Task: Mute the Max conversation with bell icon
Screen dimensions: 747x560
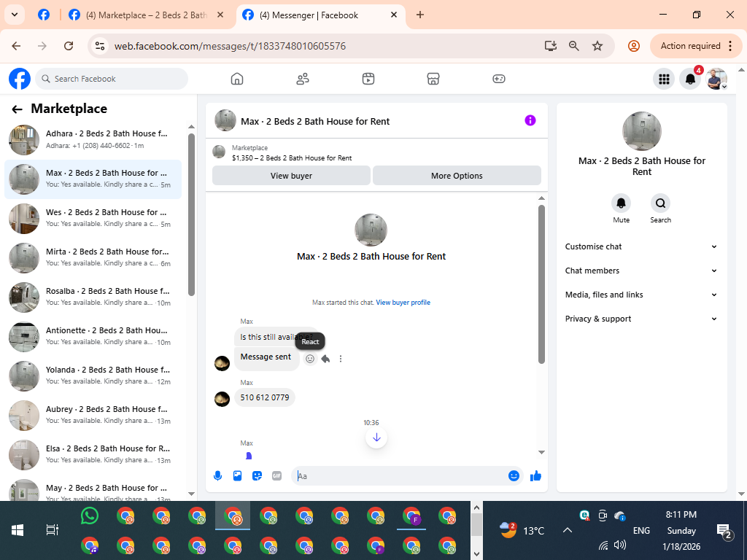Action: [x=622, y=203]
